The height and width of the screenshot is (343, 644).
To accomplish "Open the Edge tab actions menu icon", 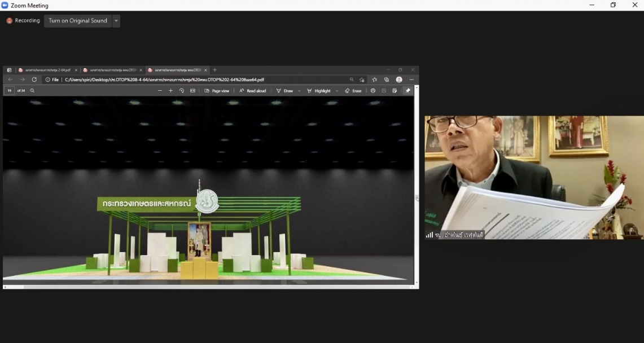I will click(9, 70).
